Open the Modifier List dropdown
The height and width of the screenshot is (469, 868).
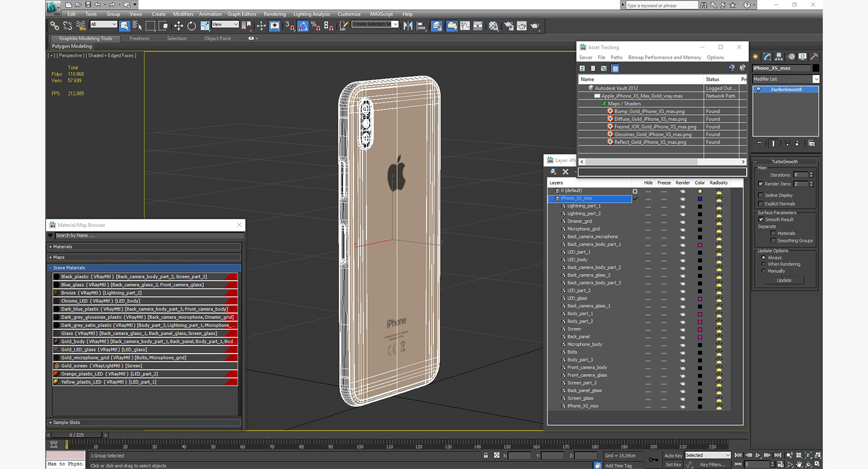pos(786,79)
